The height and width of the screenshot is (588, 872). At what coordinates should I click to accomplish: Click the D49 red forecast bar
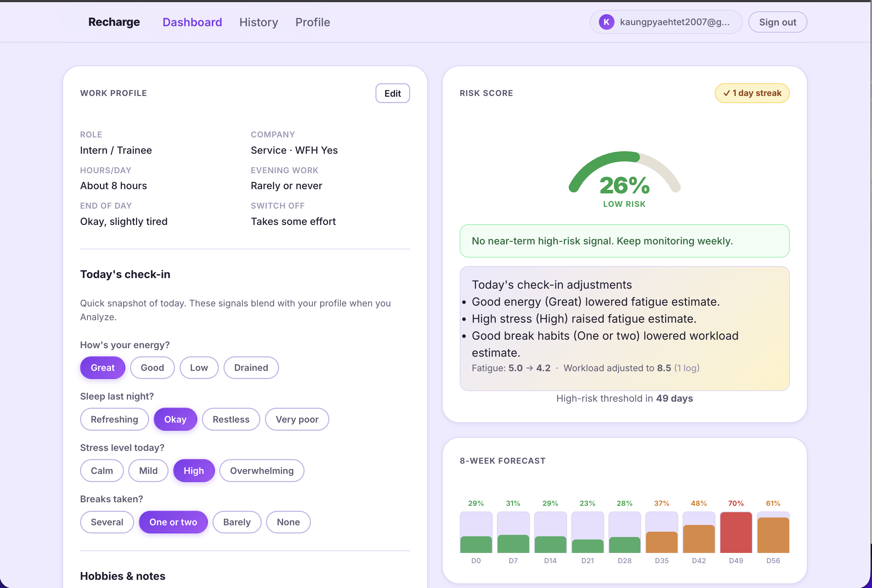[736, 532]
